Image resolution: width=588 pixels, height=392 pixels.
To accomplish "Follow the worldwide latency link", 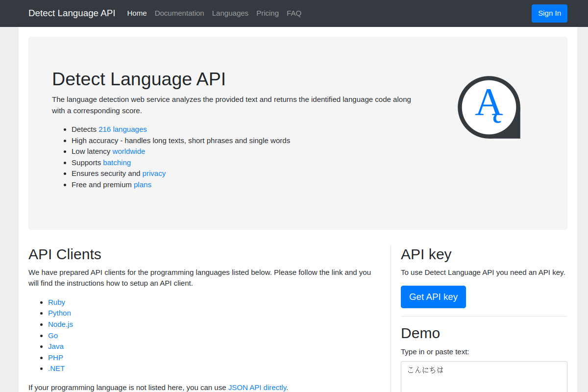I will [129, 151].
